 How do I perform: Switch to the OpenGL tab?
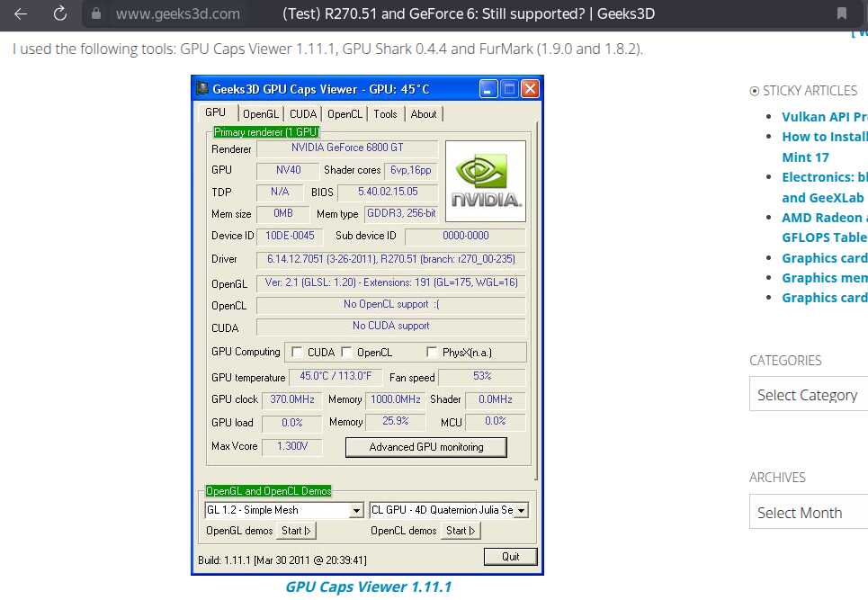[x=261, y=114]
